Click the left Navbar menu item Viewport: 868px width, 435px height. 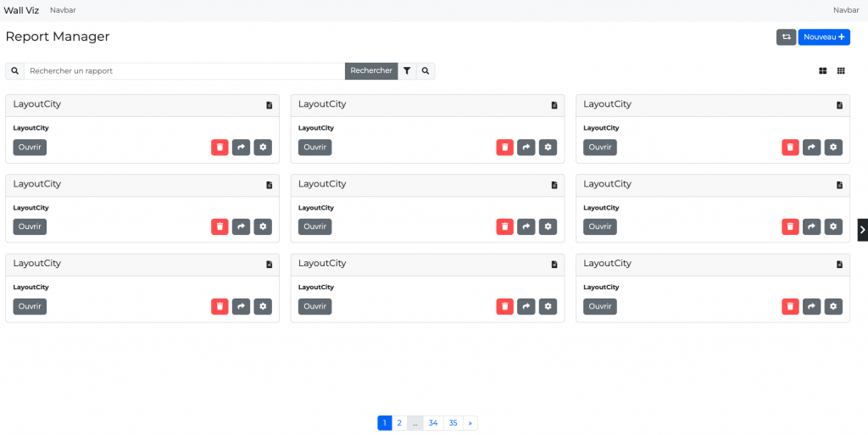pos(63,10)
